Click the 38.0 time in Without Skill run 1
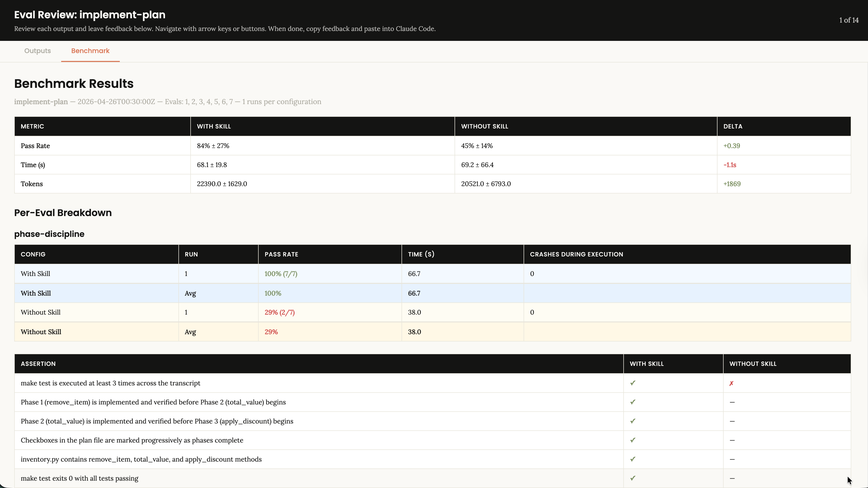Image resolution: width=868 pixels, height=488 pixels. point(414,312)
